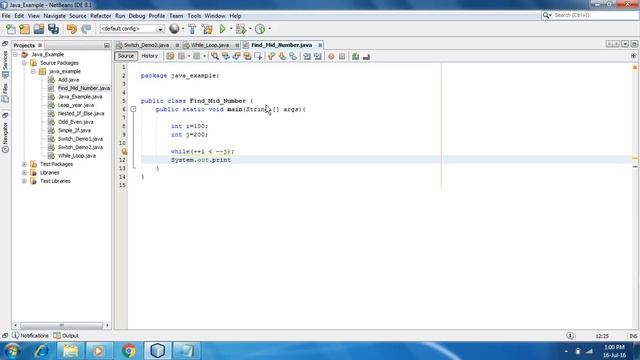Click the Clean and Build icon
This screenshot has width=640, height=360.
pos(207,29)
